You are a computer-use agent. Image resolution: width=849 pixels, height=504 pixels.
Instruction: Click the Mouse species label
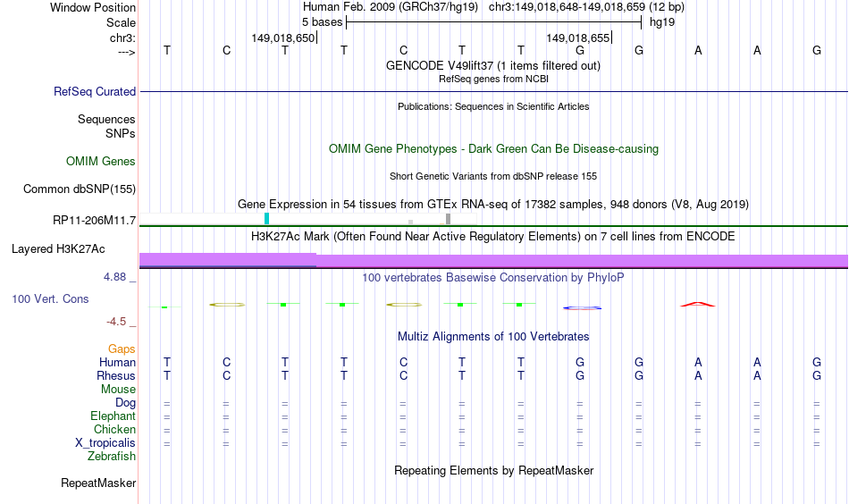coord(118,390)
